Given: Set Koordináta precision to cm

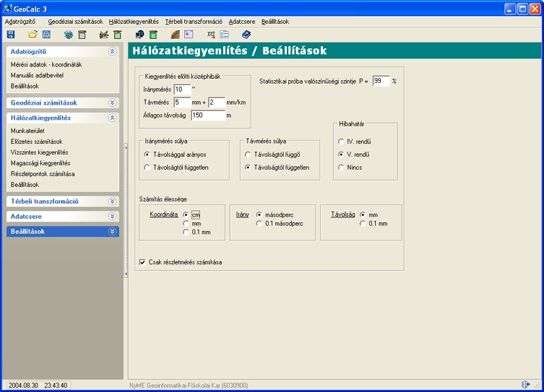Looking at the screenshot, I should tap(192, 215).
